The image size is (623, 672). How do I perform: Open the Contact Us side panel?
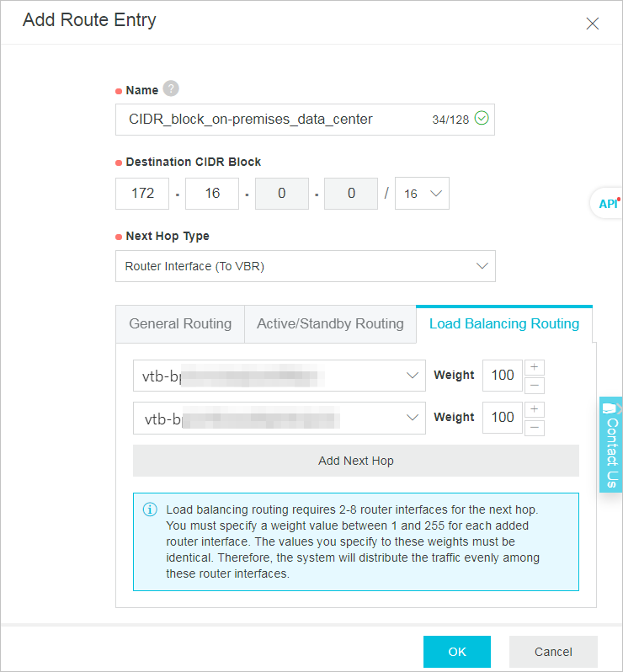tap(610, 445)
